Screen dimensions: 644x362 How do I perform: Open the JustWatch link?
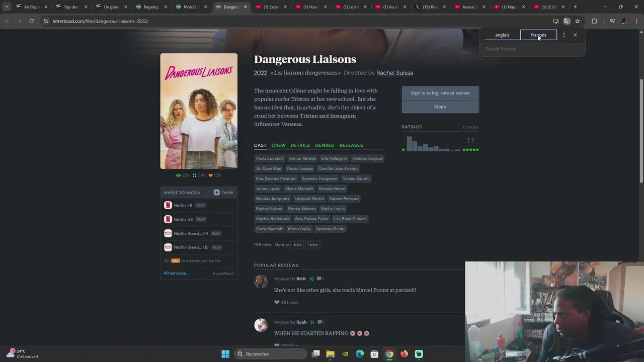223,274
